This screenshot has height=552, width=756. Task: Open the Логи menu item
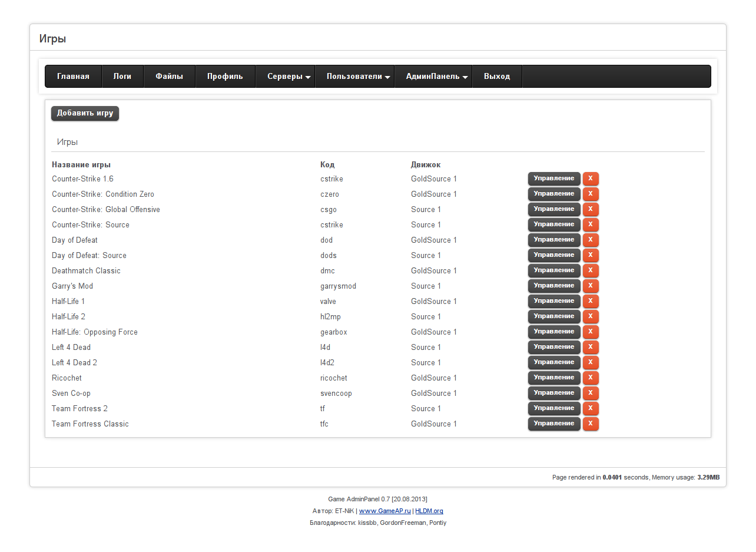coord(122,77)
